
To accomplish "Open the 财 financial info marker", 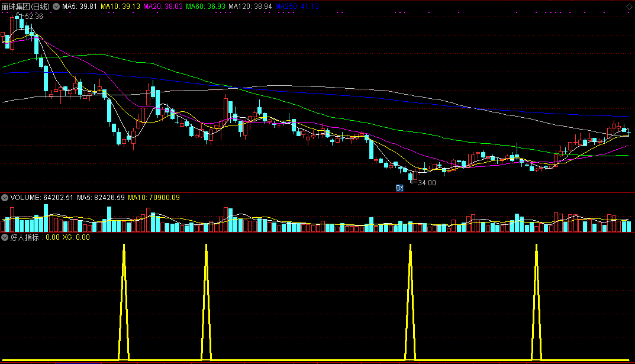I will point(399,188).
